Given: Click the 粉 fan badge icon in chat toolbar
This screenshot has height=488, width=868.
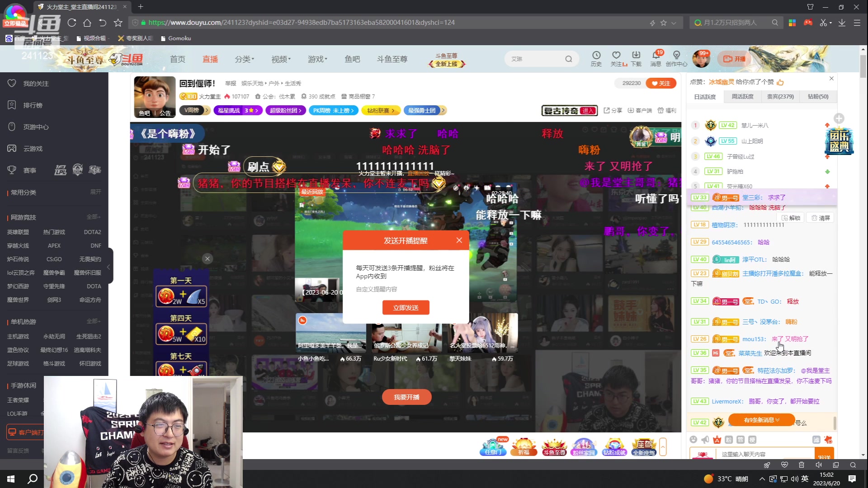Looking at the screenshot, I should click(x=729, y=440).
